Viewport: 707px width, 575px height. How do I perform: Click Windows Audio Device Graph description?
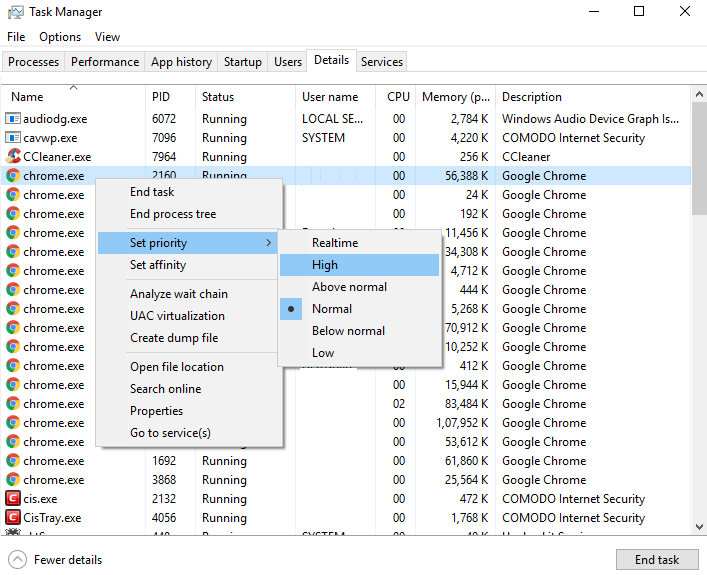tap(590, 119)
